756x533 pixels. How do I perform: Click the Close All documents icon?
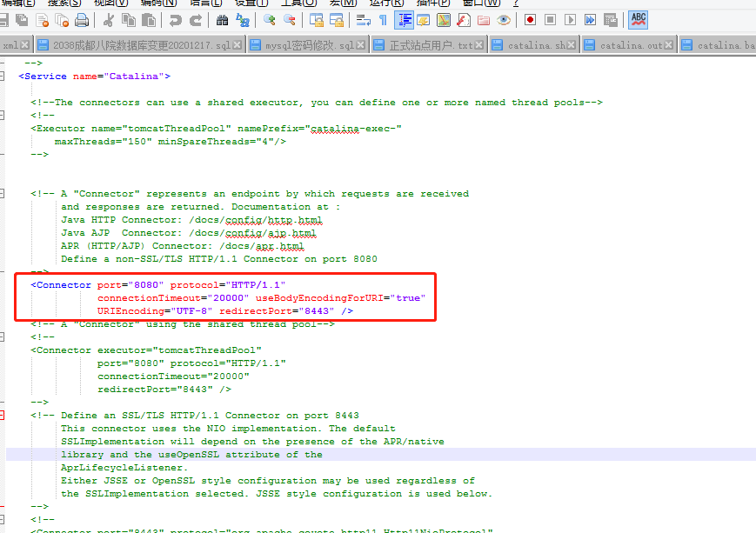coord(62,20)
